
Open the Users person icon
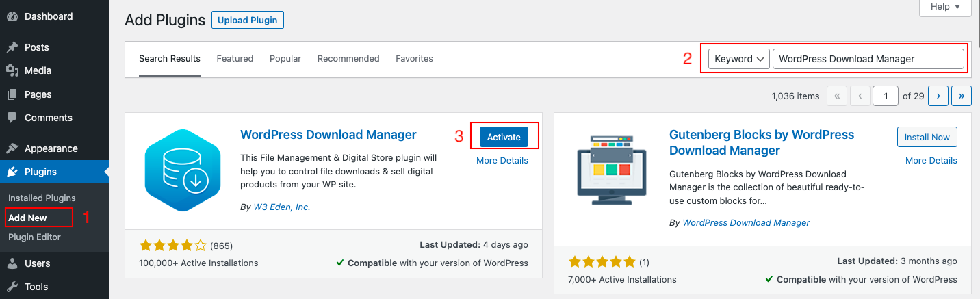click(12, 263)
